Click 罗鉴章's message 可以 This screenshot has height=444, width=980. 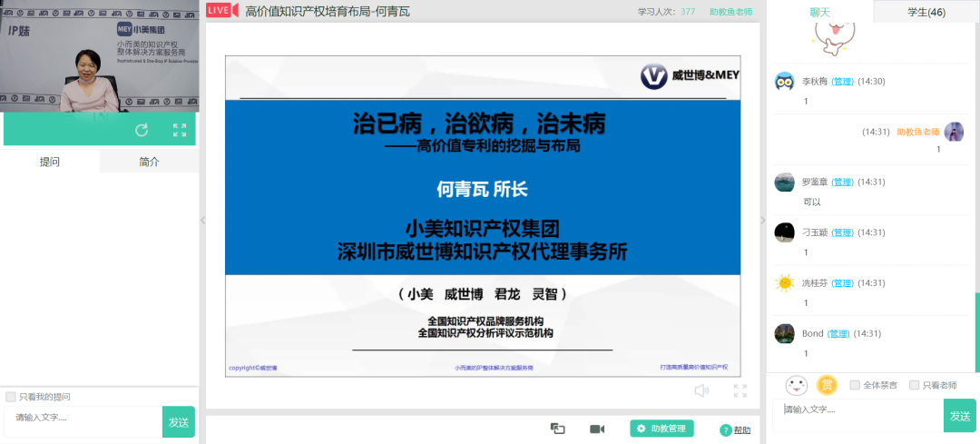[x=812, y=202]
